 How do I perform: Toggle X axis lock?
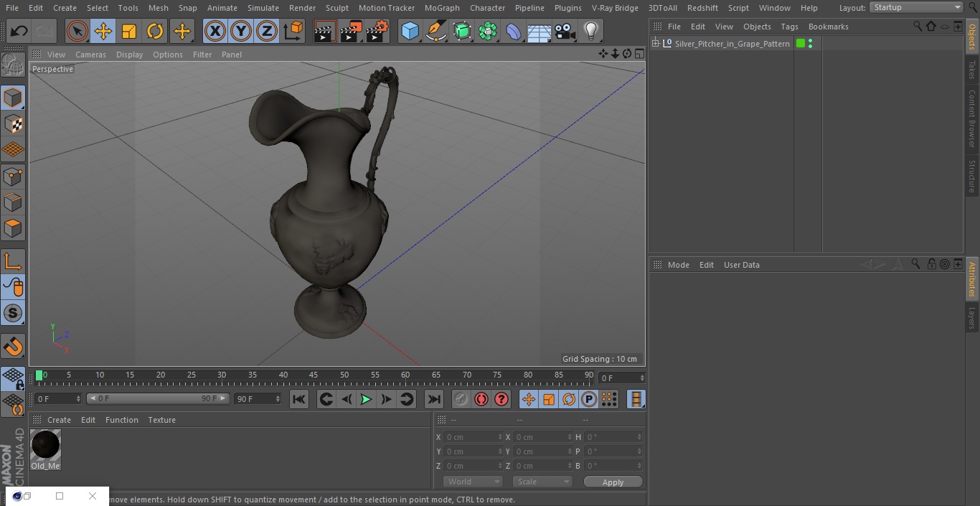[215, 32]
